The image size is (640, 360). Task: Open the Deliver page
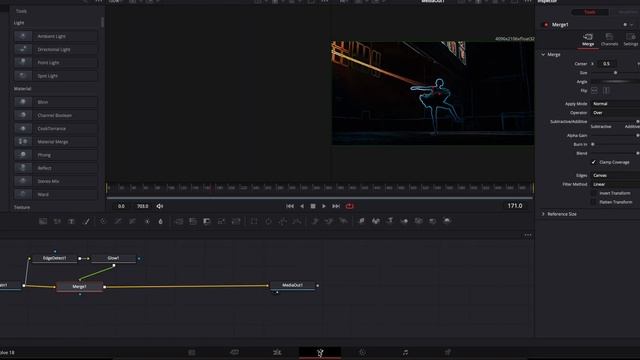coord(448,352)
